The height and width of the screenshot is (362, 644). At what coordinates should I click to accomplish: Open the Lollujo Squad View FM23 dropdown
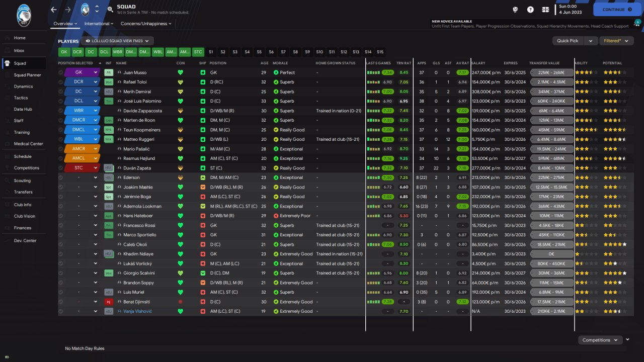pyautogui.click(x=117, y=41)
